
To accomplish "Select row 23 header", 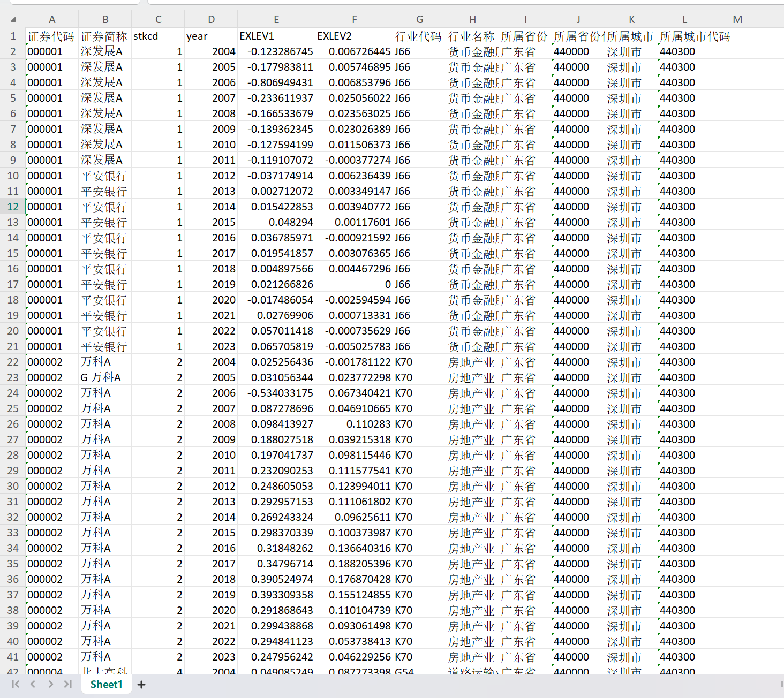I will coord(13,377).
